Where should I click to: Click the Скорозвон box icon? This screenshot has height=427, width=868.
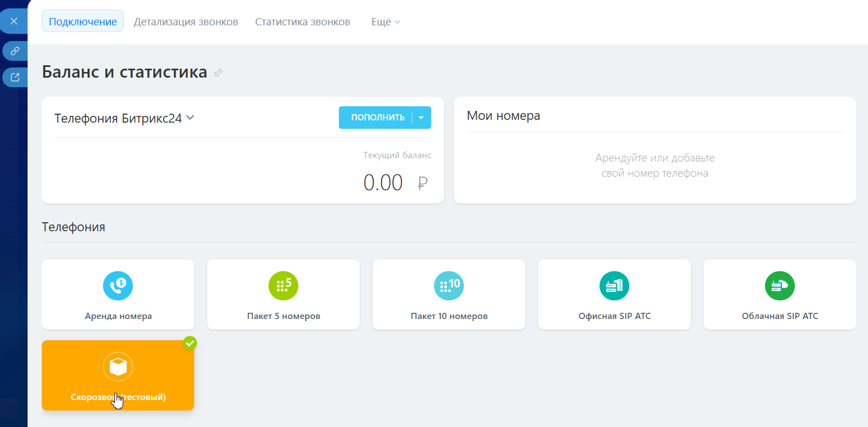(x=118, y=367)
